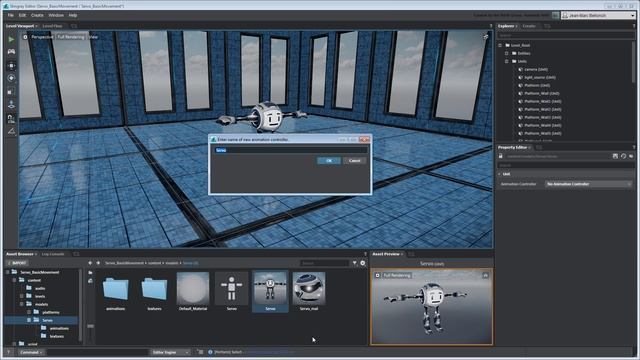Viewport: 640px width, 360px height.
Task: Select the move tool in viewport toolbar
Action: point(11,65)
